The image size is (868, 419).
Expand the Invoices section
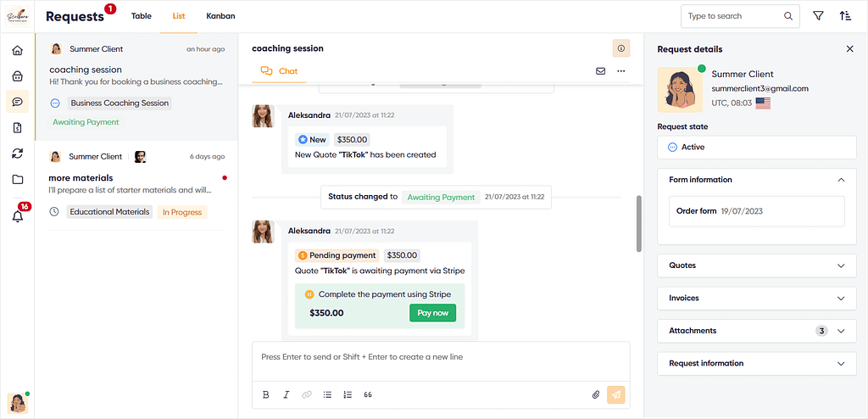tap(757, 299)
